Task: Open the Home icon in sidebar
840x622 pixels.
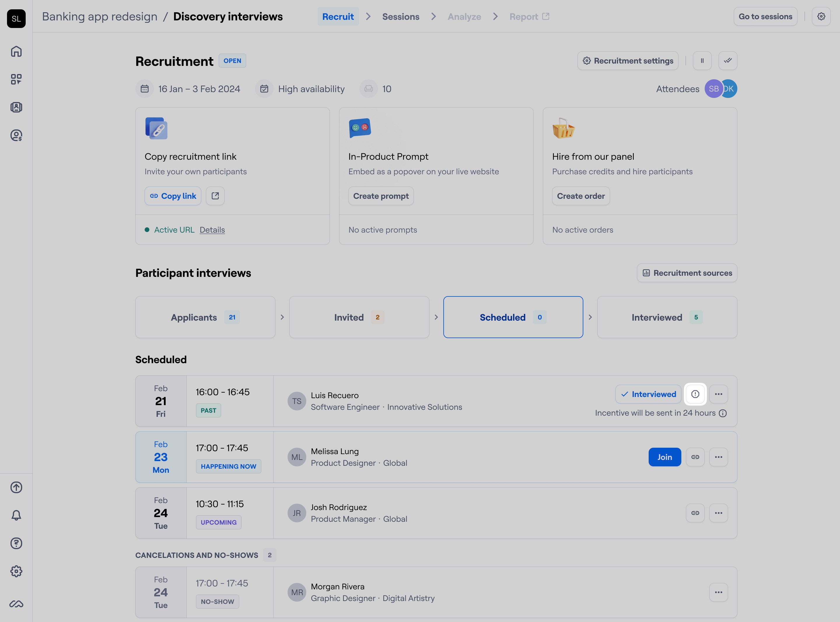Action: pyautogui.click(x=16, y=51)
